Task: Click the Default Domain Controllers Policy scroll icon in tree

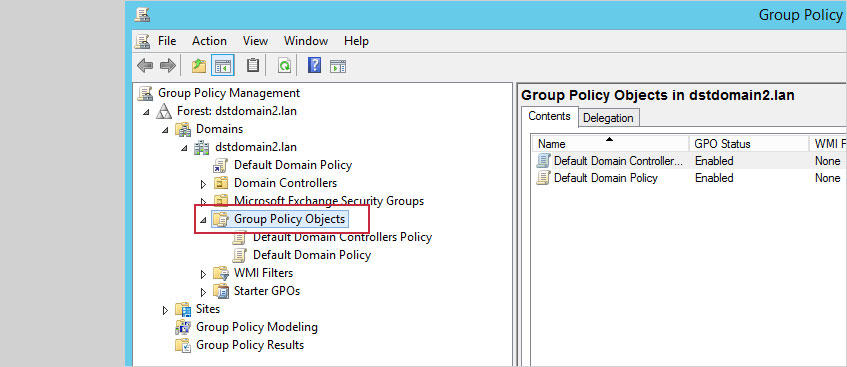Action: coord(239,237)
